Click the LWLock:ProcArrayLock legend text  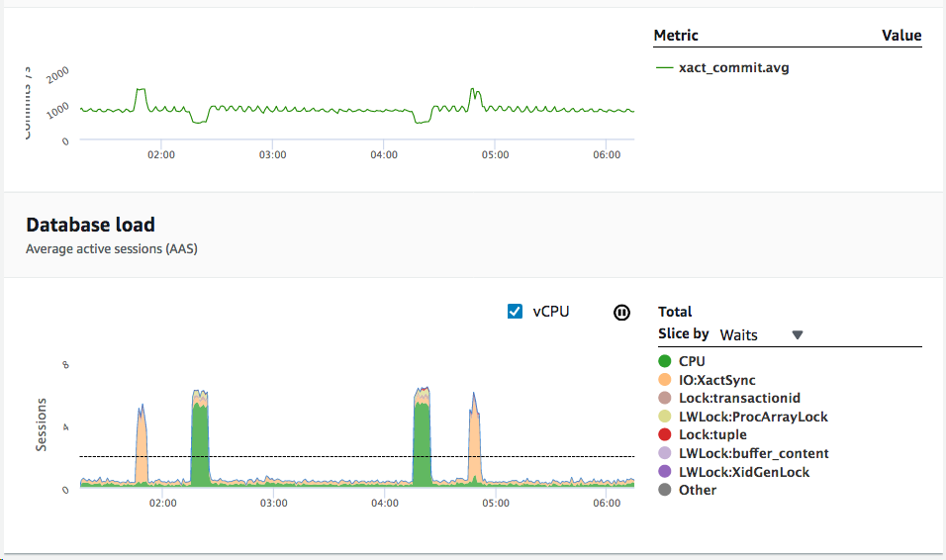[x=753, y=417]
